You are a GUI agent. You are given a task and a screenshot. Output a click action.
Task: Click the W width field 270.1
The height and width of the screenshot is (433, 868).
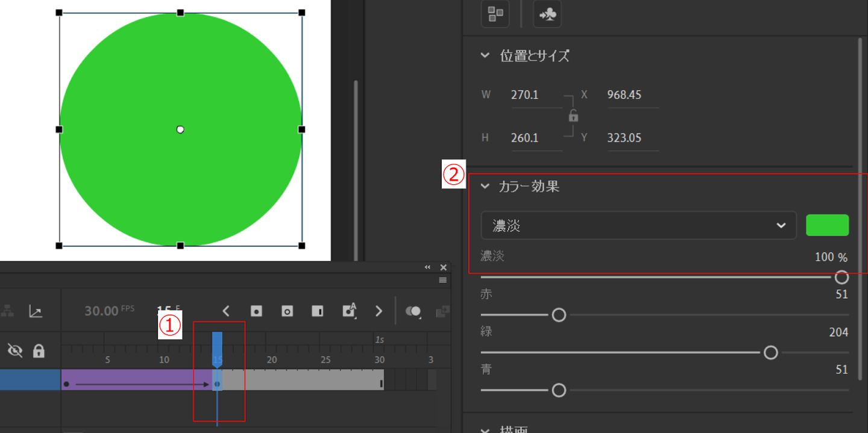coord(536,95)
